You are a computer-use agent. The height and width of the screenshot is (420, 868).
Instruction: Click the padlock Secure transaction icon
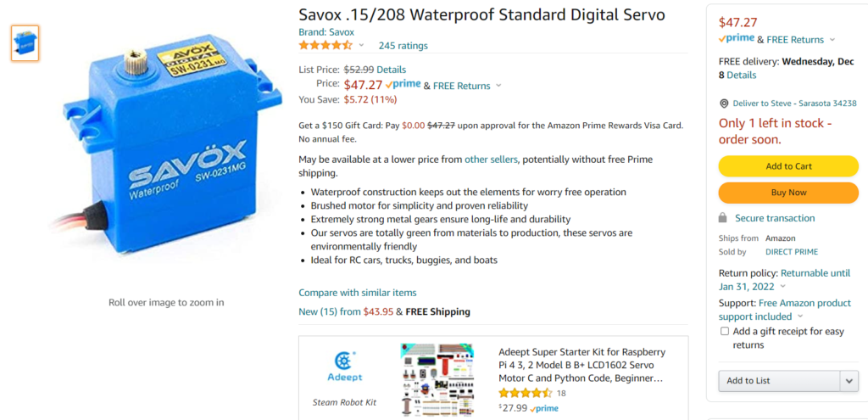coord(722,218)
